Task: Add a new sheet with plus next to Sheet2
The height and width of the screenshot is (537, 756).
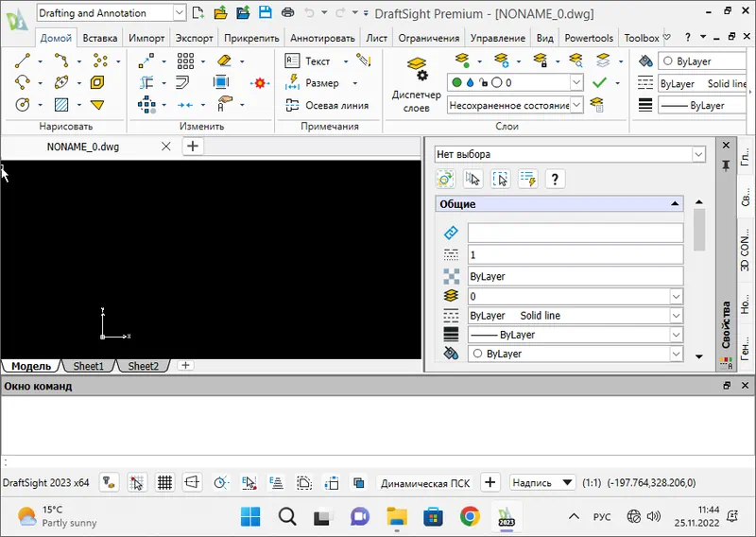Action: [x=185, y=365]
